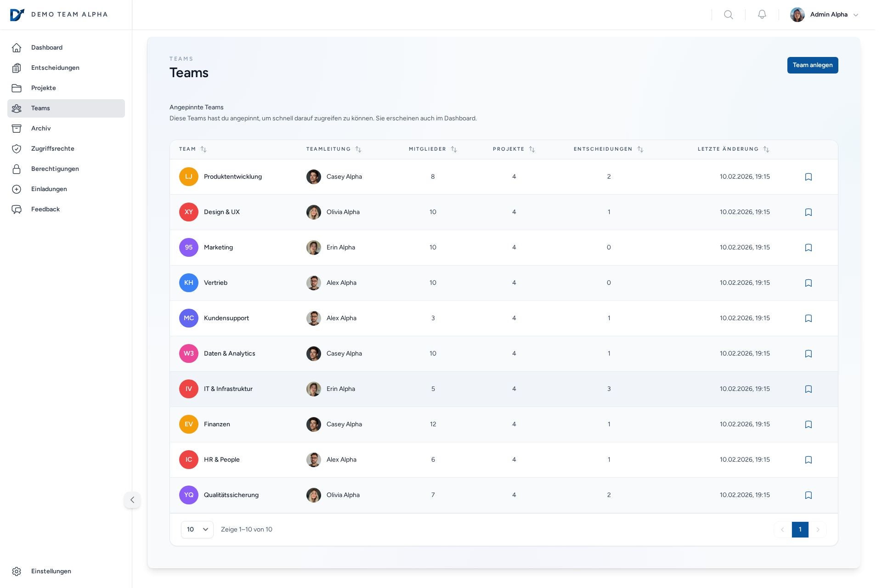Open the notifications bell
Viewport: 882px width, 588px height.
762,15
